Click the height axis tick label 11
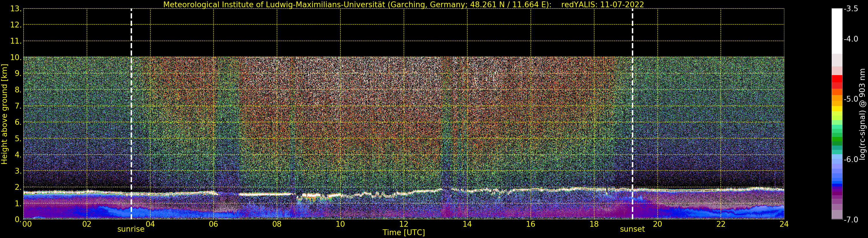 pyautogui.click(x=16, y=41)
